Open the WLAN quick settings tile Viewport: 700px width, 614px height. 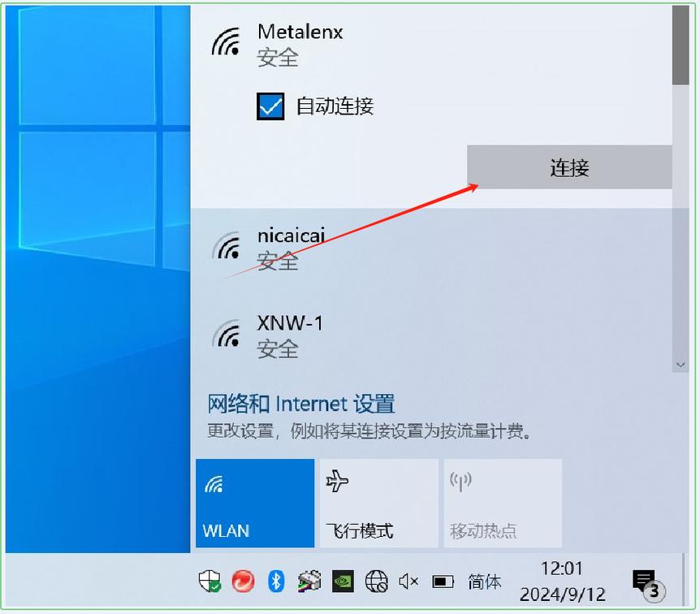pyautogui.click(x=254, y=502)
